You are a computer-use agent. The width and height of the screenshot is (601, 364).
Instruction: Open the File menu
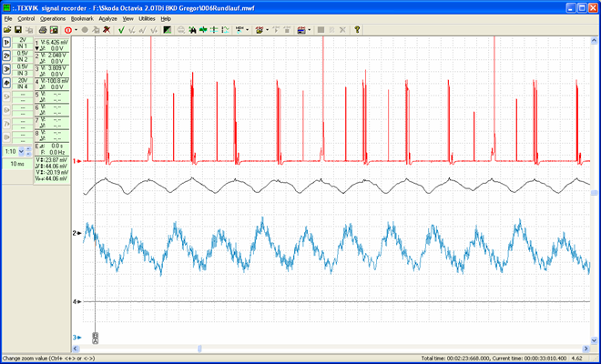coord(8,18)
